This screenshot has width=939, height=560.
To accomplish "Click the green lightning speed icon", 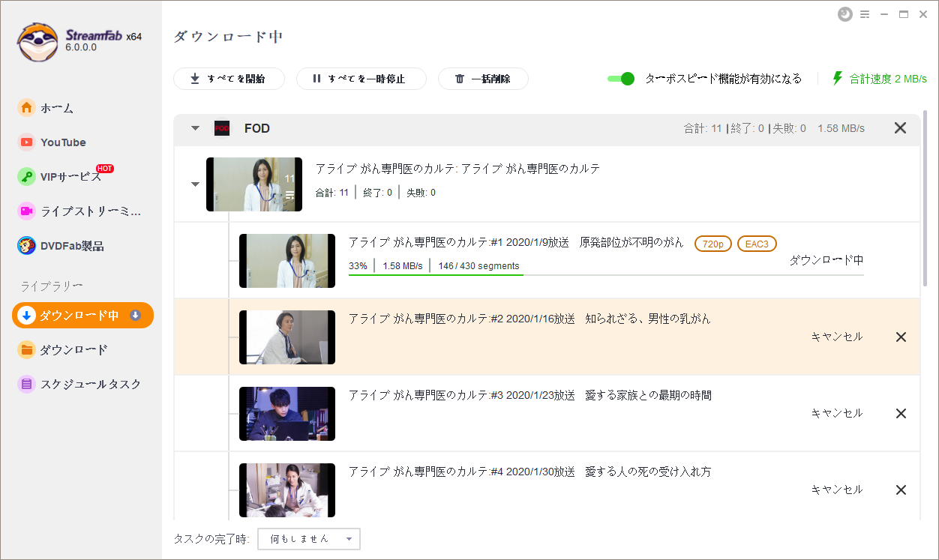I will click(838, 78).
